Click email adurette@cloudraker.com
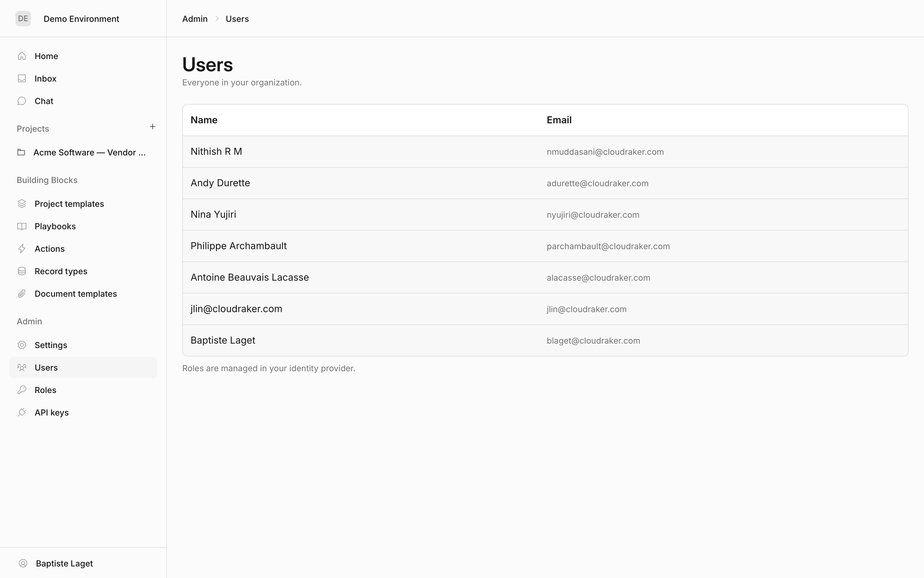The height and width of the screenshot is (578, 924). point(597,183)
